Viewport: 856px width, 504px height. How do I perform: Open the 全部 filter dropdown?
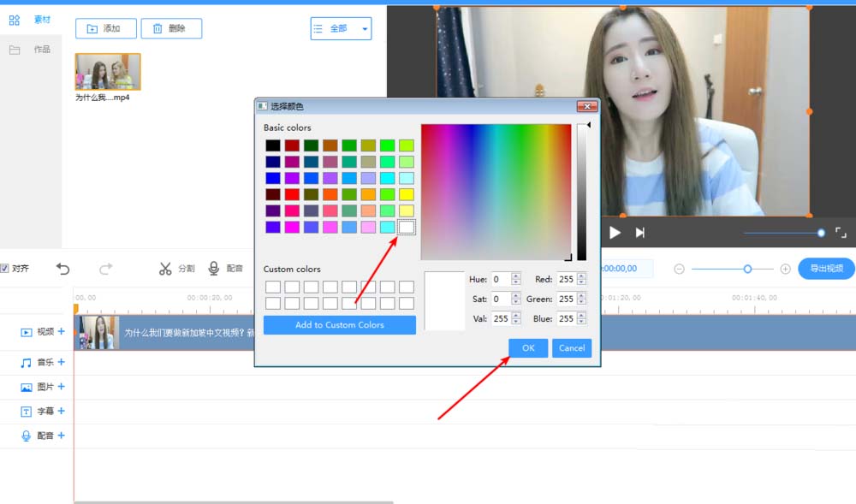(341, 28)
